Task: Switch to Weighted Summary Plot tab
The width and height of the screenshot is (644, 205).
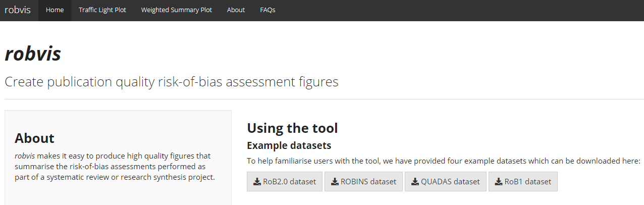Action: [x=176, y=10]
